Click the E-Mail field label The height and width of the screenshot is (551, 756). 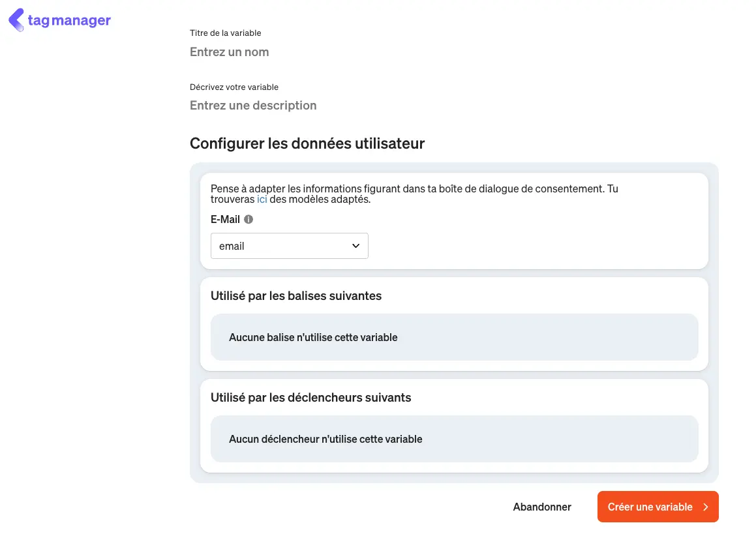click(225, 220)
